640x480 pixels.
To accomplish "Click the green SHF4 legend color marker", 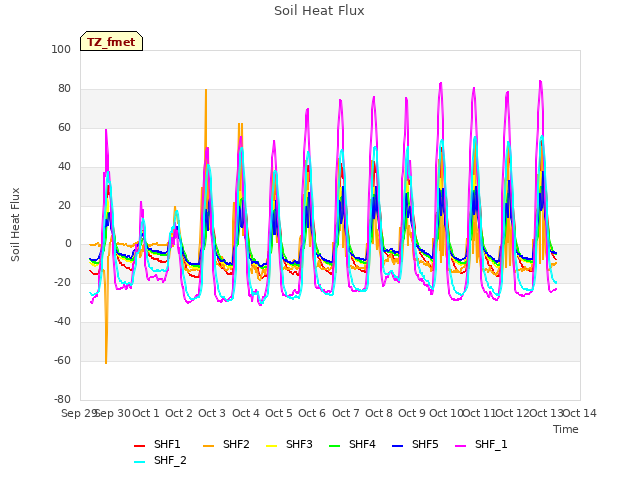I will coord(335,446).
